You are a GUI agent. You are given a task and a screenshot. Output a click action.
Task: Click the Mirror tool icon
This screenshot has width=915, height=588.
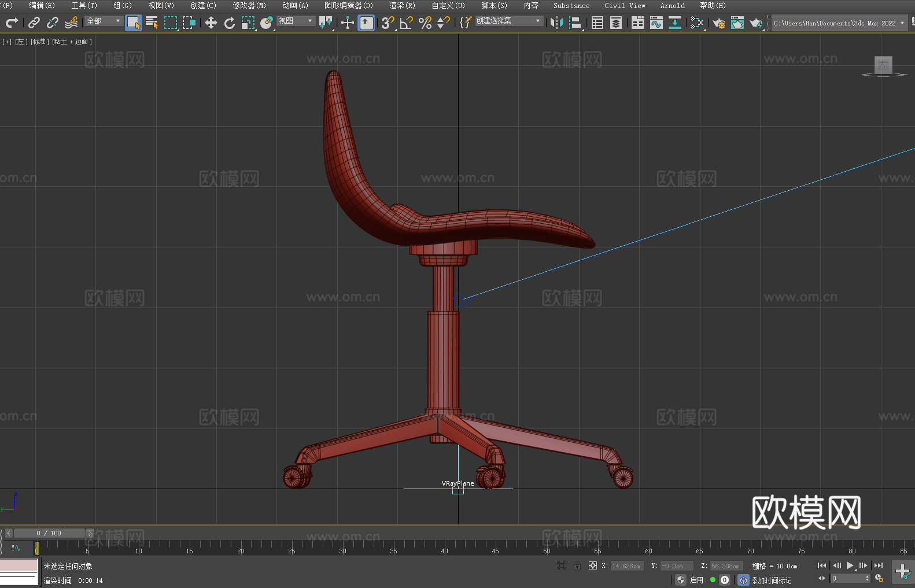click(557, 23)
